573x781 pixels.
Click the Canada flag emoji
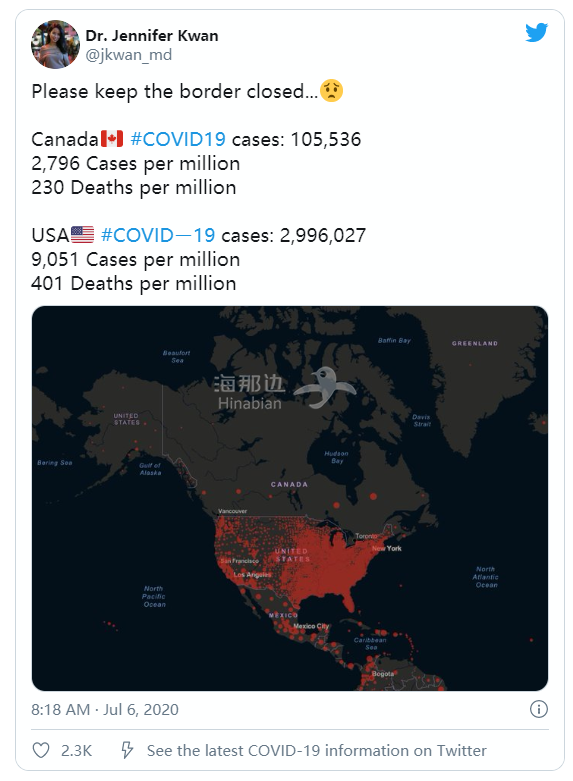[x=112, y=139]
